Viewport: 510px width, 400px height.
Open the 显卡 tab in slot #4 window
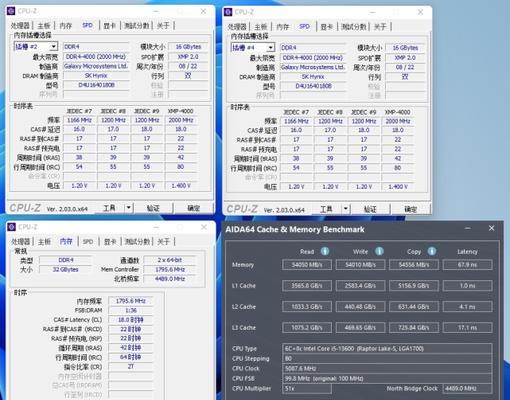point(326,26)
